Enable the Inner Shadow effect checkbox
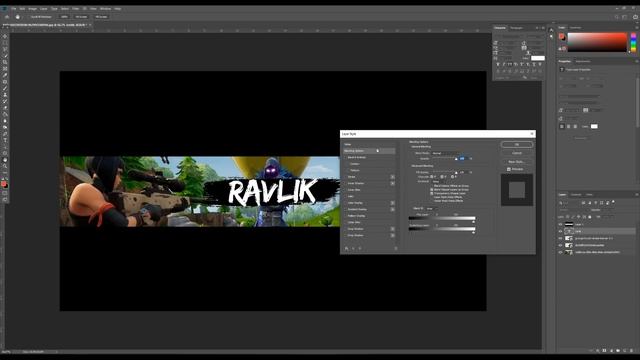Screen dimensions: 640x360 (x=345, y=183)
